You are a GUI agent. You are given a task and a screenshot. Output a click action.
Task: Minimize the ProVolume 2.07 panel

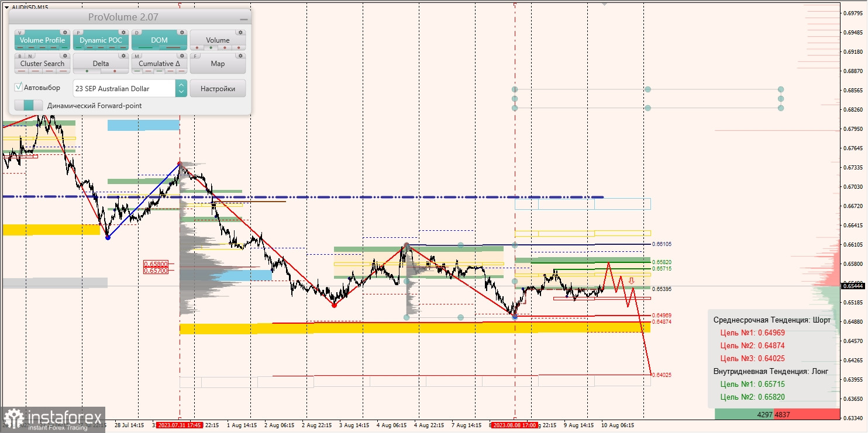[x=244, y=19]
